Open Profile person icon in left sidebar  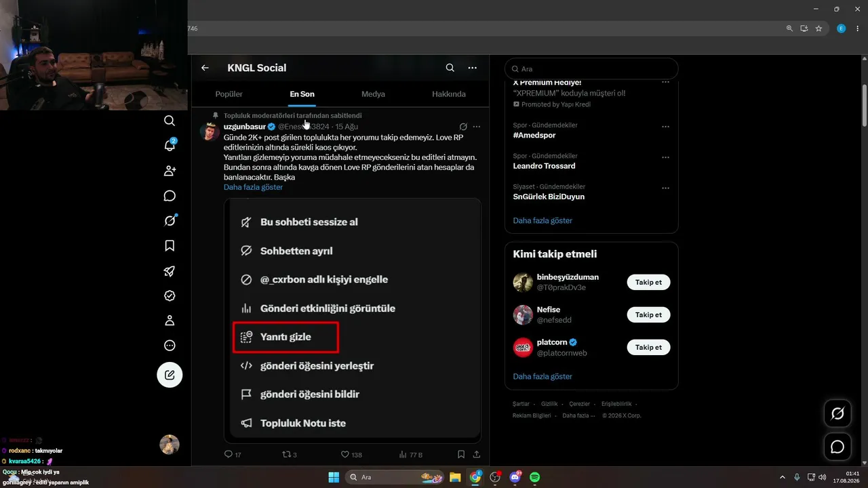[x=170, y=321]
